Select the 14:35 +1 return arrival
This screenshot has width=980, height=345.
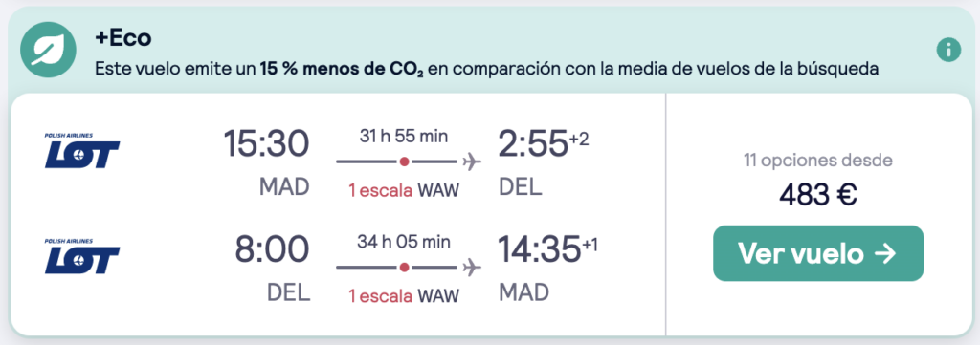click(547, 248)
